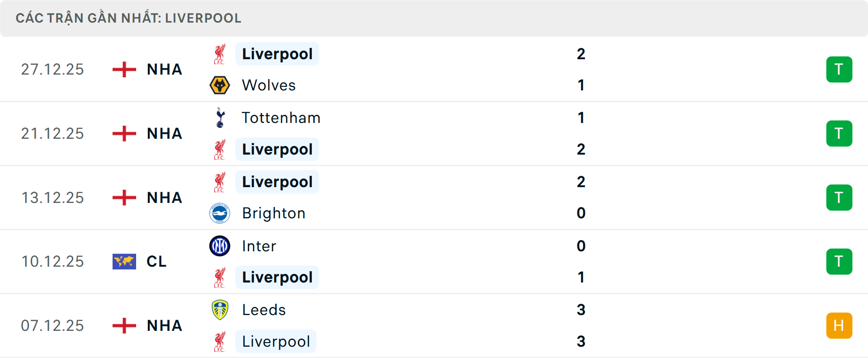868x358 pixels.
Task: Toggle the orange H badge for the Leeds match
Action: click(x=840, y=325)
